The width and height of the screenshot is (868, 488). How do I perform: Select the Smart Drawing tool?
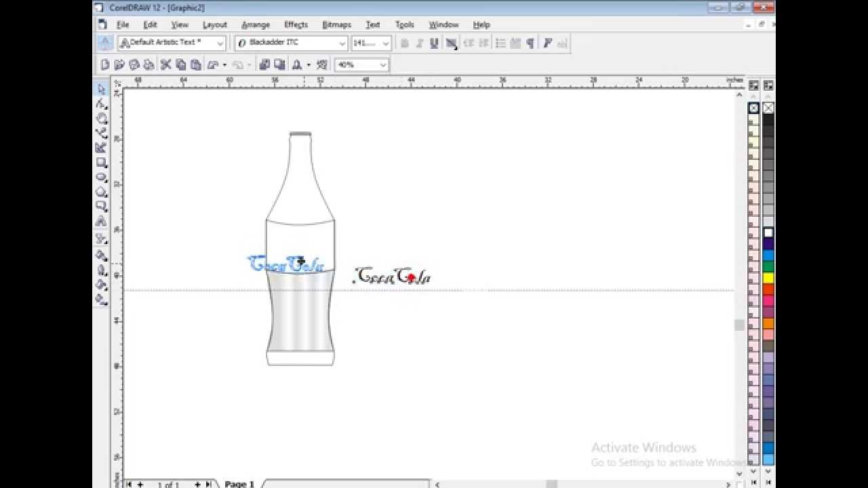102,148
